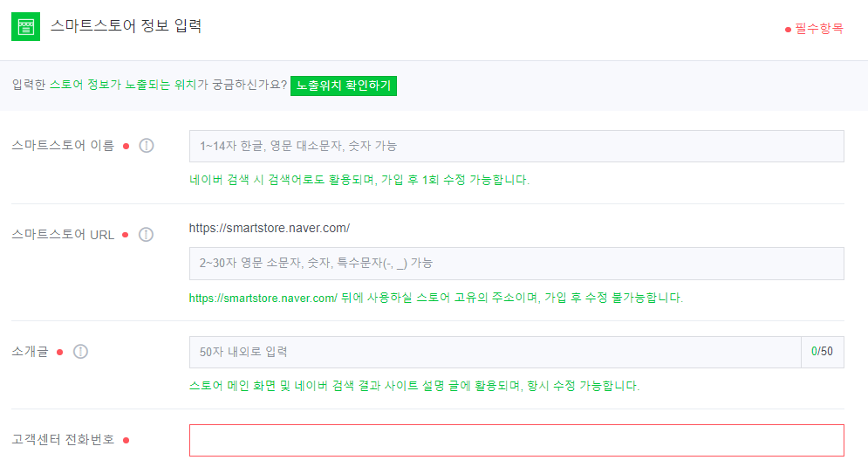Click the 노출위치 확인하기 button
Image resolution: width=868 pixels, height=467 pixels.
click(343, 86)
